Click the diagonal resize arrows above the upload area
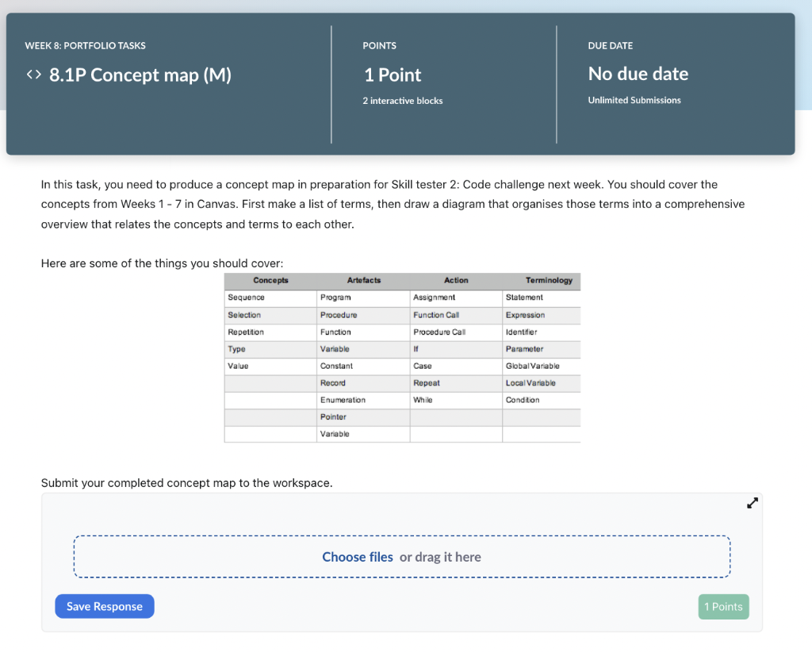Screen dimensions: 812x652 coord(752,502)
